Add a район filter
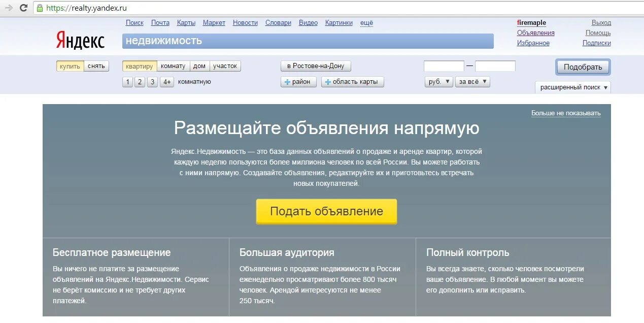Screen dimensions: 644x323 tap(299, 82)
